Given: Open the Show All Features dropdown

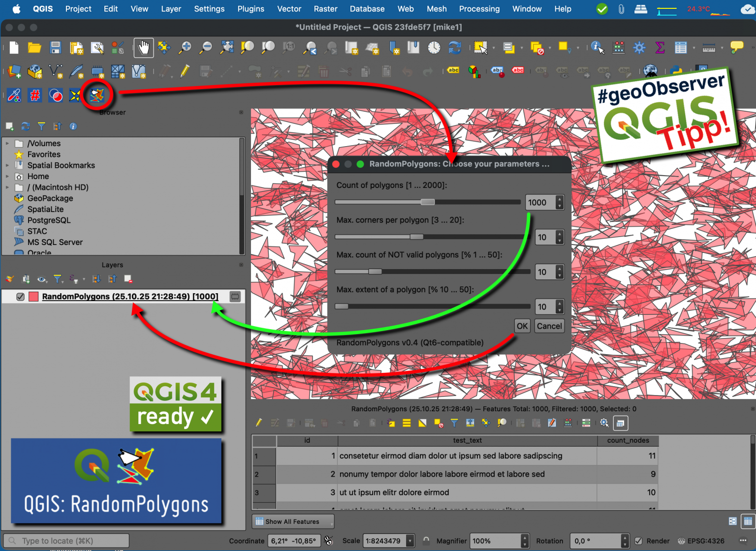Looking at the screenshot, I should (x=292, y=521).
